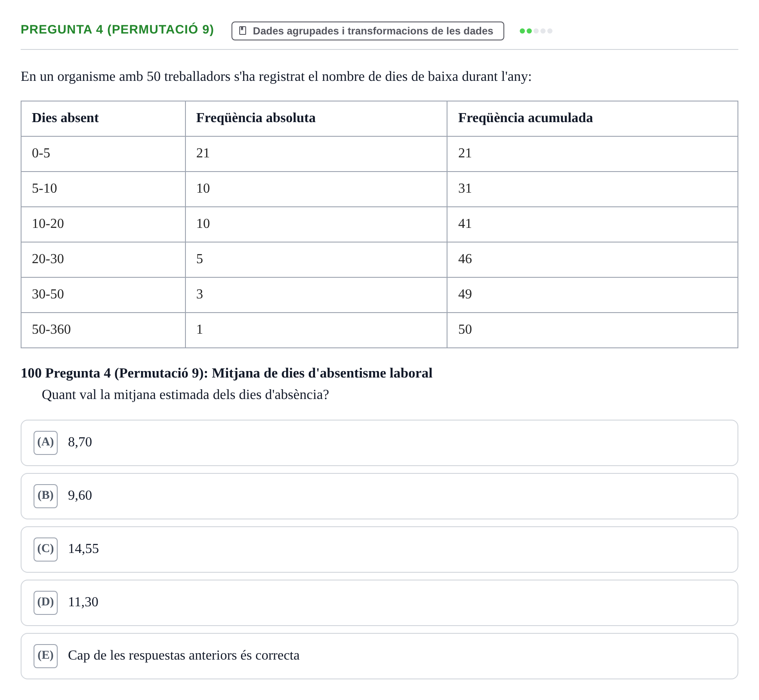Viewport: 759px width, 700px height.
Task: Select answer option D: 11,30
Action: (x=379, y=603)
